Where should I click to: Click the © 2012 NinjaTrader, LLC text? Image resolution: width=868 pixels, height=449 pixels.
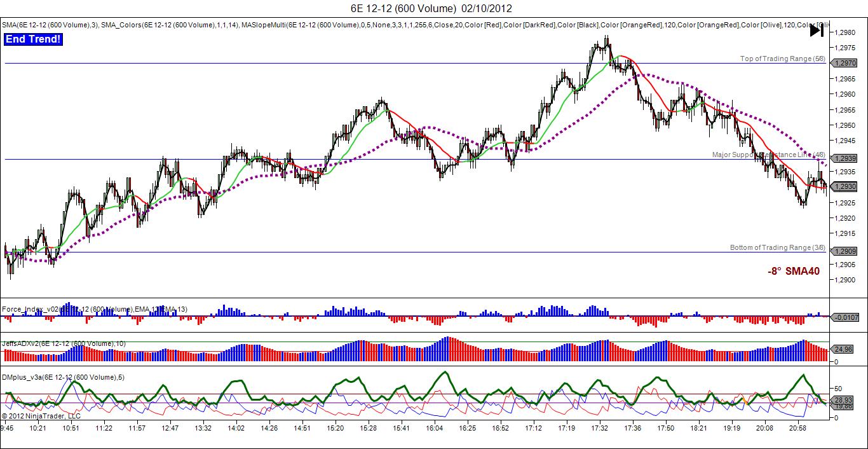coord(41,416)
